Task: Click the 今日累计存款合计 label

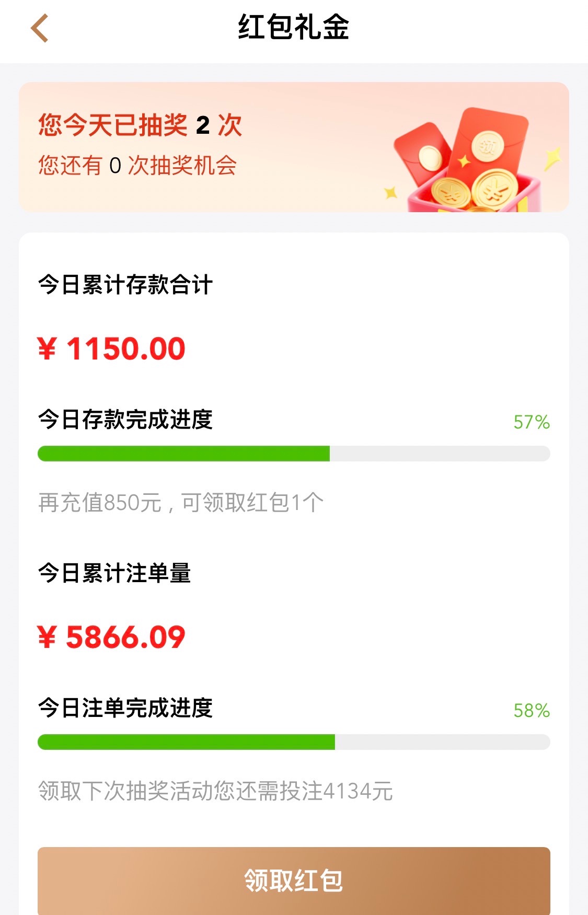Action: pos(125,285)
